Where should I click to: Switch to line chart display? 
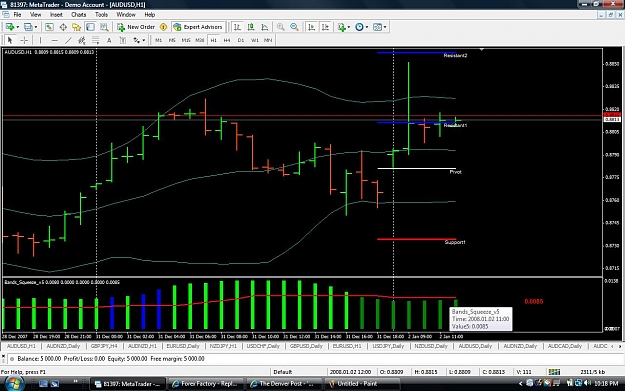(x=265, y=27)
